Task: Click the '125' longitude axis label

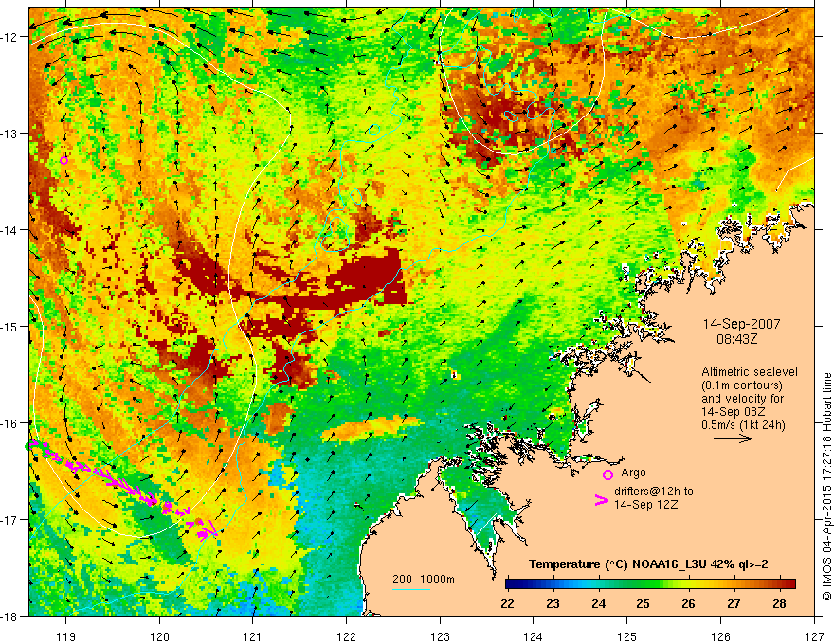Action: coord(627,636)
